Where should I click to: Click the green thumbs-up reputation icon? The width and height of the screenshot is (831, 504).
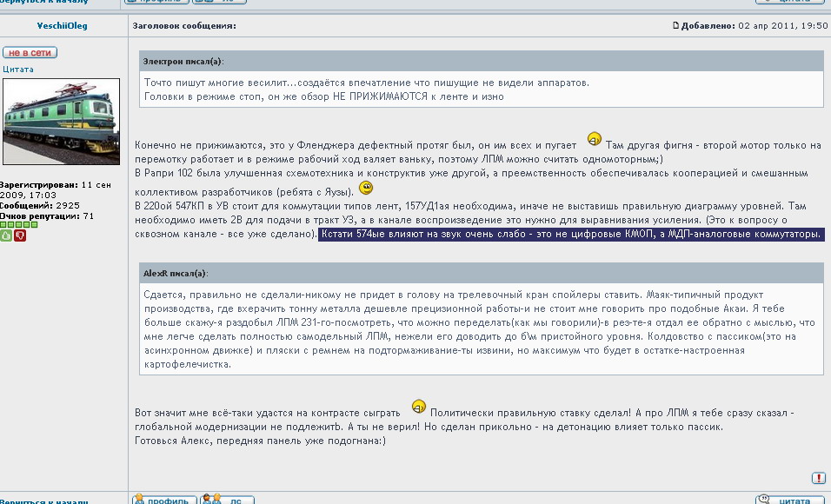click(x=6, y=235)
